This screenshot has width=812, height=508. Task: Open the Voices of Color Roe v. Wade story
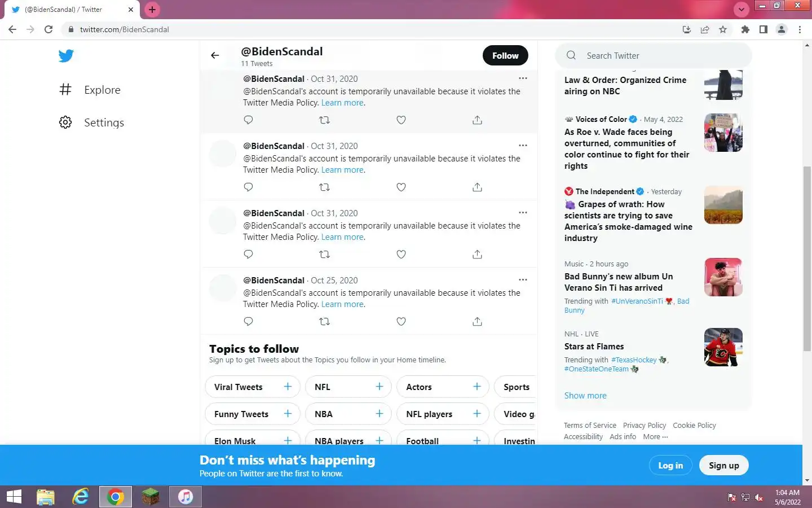pyautogui.click(x=627, y=149)
